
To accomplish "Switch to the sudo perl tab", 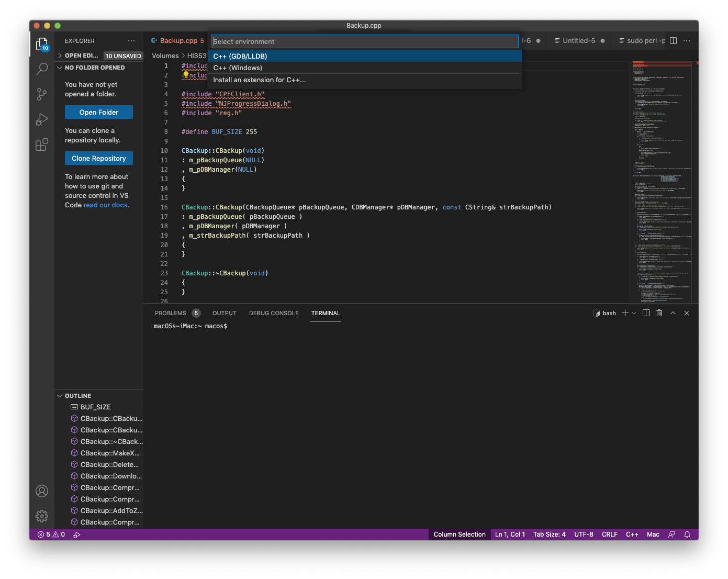I will [642, 41].
